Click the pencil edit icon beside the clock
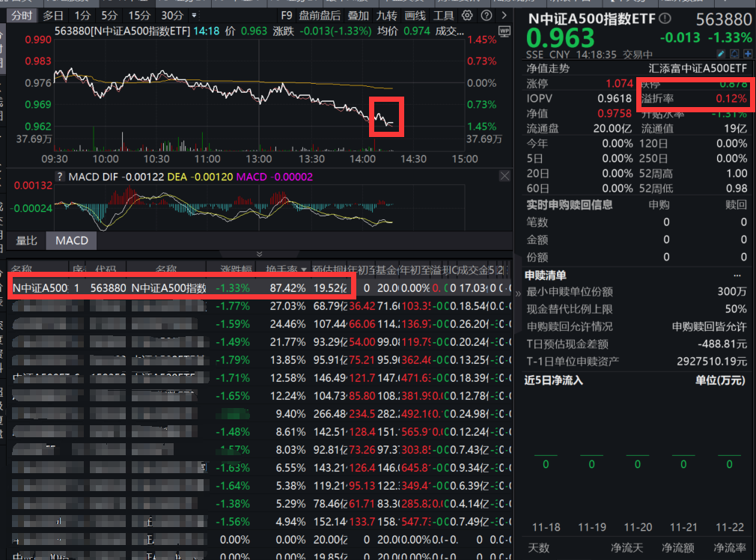The image size is (756, 560). point(722,52)
